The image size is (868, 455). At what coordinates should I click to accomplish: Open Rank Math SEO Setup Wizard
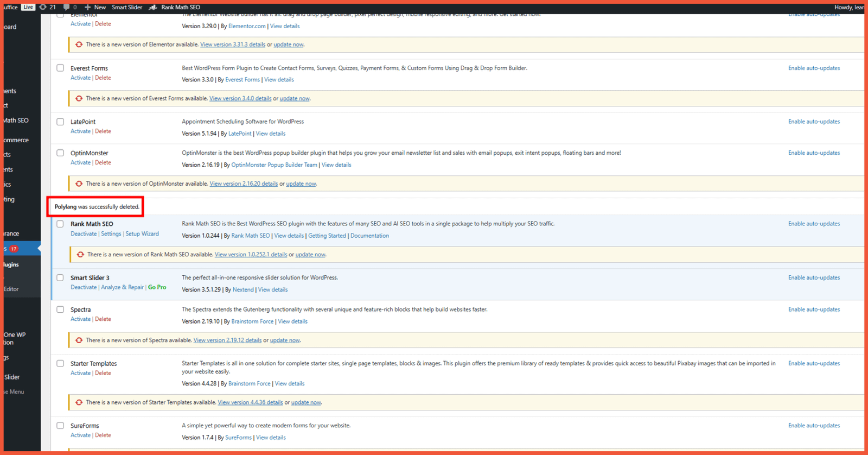click(x=142, y=233)
